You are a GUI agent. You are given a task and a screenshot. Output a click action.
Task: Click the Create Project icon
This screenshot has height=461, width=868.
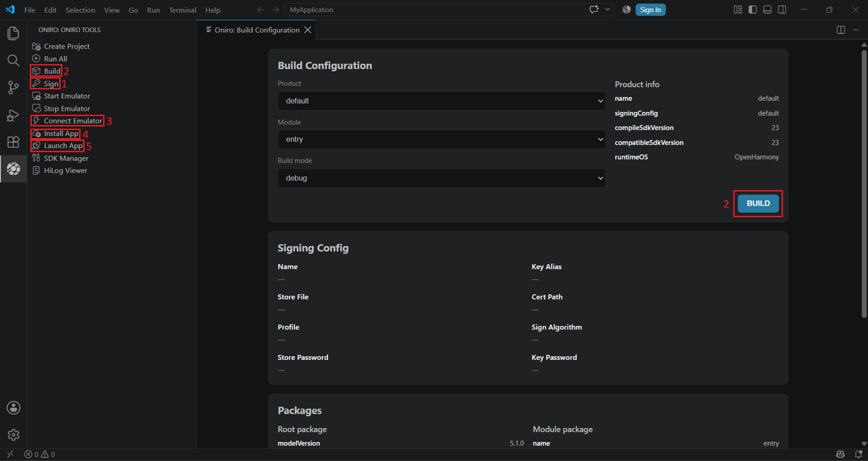point(36,46)
